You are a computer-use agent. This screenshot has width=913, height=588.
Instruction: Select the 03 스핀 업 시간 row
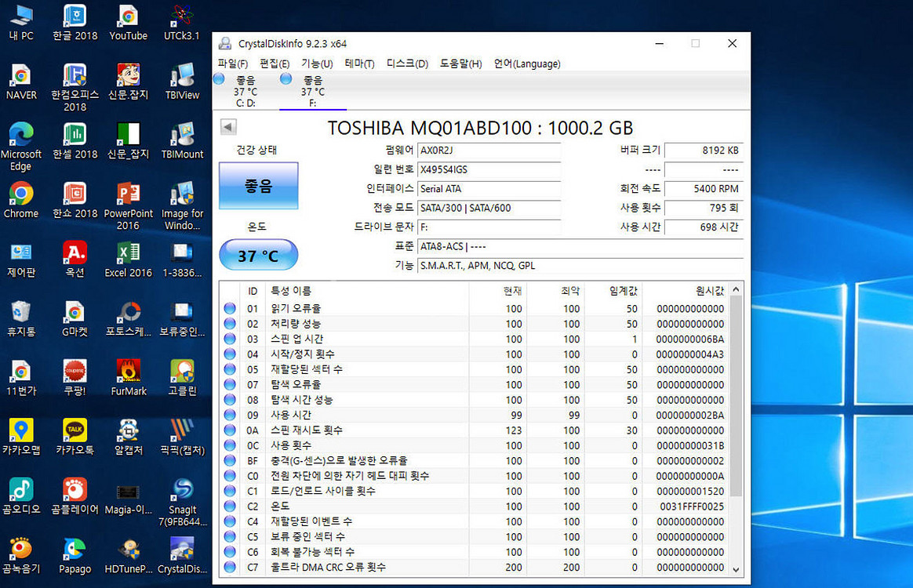pyautogui.click(x=474, y=339)
